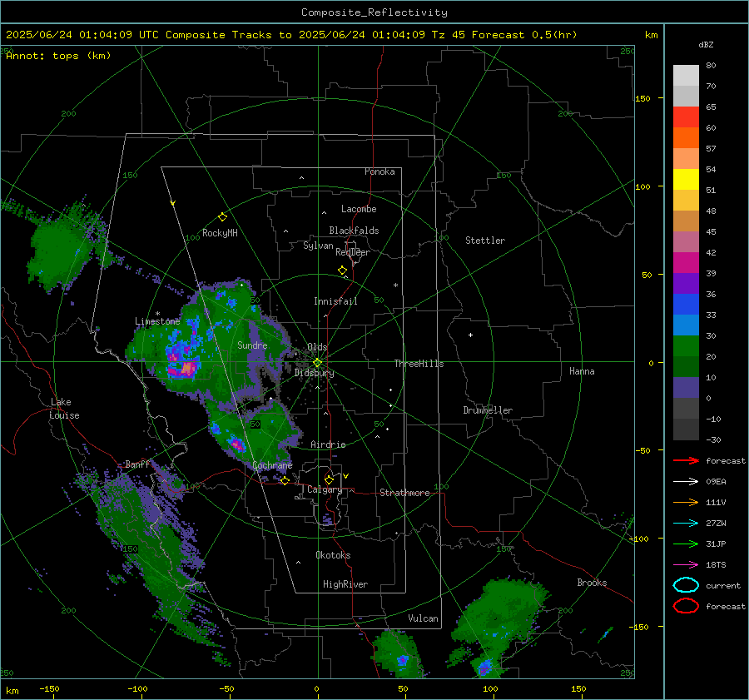Pick the magenta 39-42 dBZ color band
Viewport: 749px width, 700px height.
point(686,263)
